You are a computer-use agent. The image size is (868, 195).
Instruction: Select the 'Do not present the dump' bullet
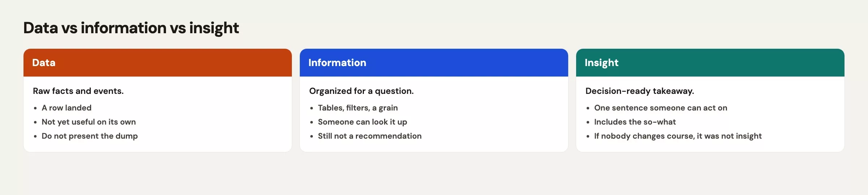[x=90, y=136]
